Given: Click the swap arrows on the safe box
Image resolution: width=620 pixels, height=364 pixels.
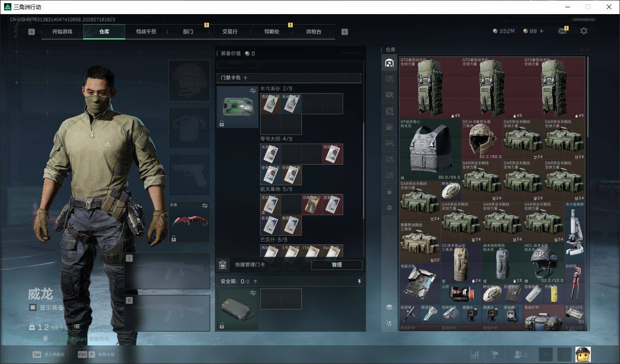Looking at the screenshot, I should pyautogui.click(x=253, y=293).
